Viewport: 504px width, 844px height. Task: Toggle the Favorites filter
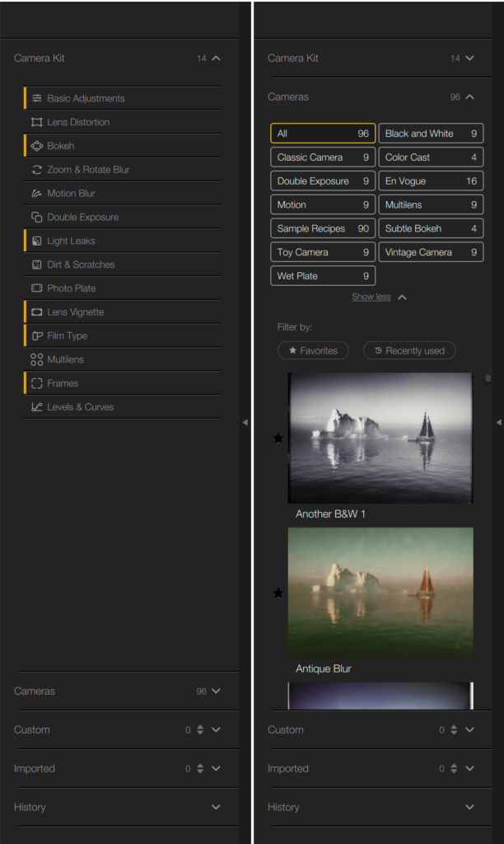[313, 350]
